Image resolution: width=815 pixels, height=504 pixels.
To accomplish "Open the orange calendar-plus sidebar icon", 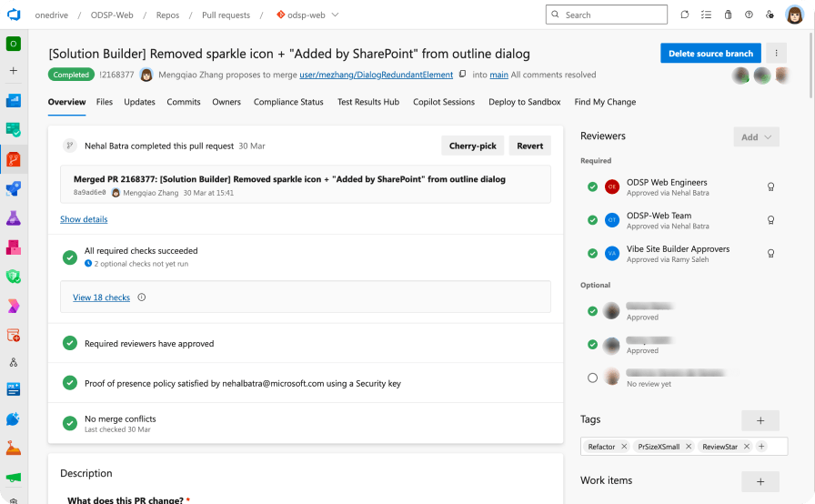I will tap(14, 335).
